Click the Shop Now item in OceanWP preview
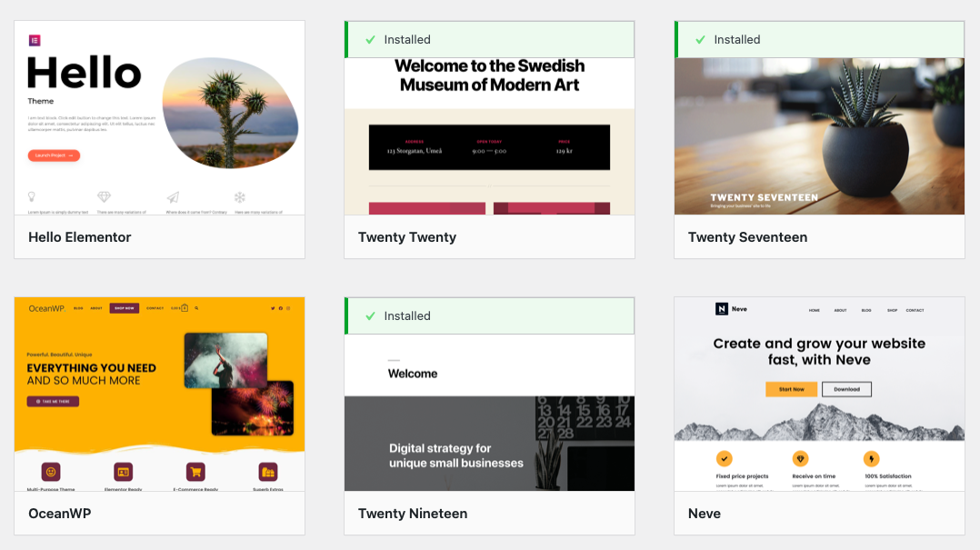 coord(123,308)
